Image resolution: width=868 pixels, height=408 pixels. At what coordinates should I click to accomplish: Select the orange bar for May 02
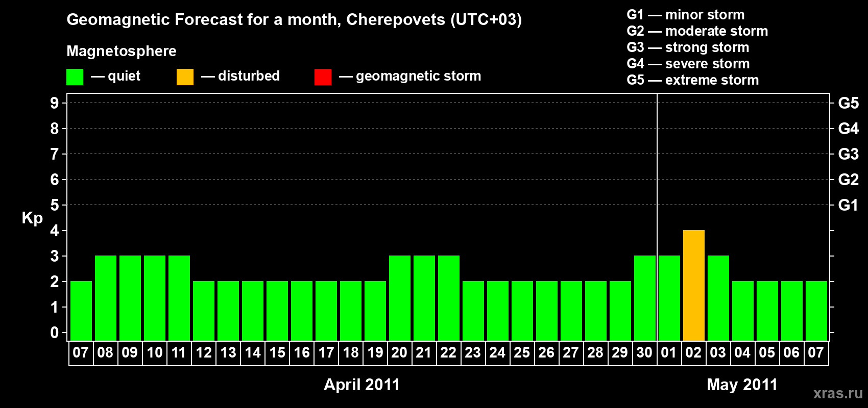694,285
